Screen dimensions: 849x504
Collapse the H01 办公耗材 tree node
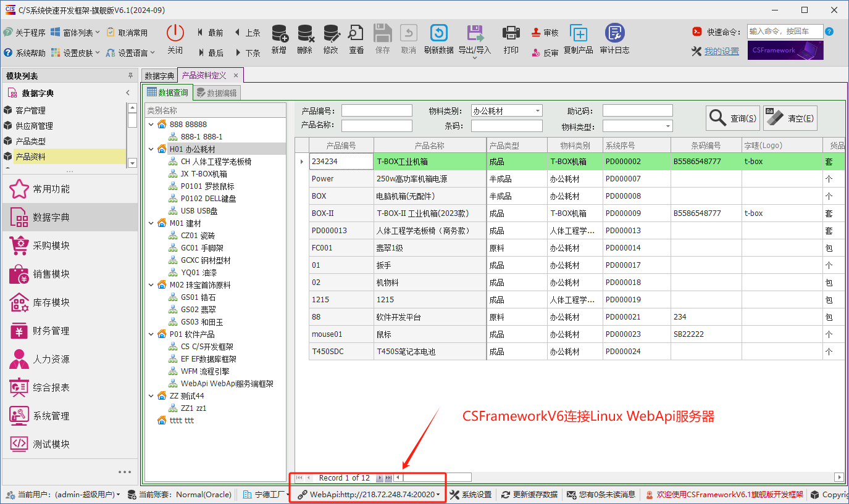pyautogui.click(x=152, y=149)
